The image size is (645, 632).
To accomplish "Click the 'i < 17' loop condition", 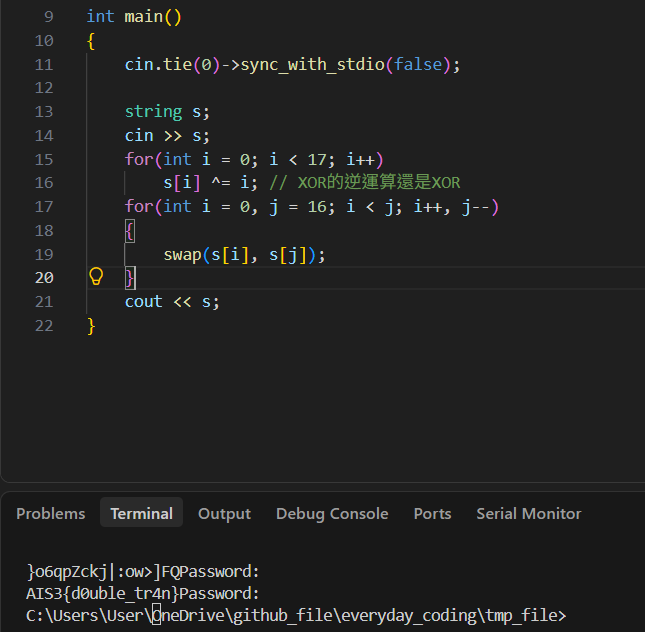I will 298,160.
